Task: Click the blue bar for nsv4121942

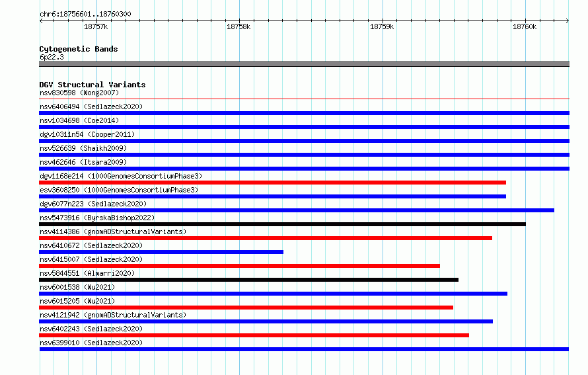Action: [x=266, y=321]
